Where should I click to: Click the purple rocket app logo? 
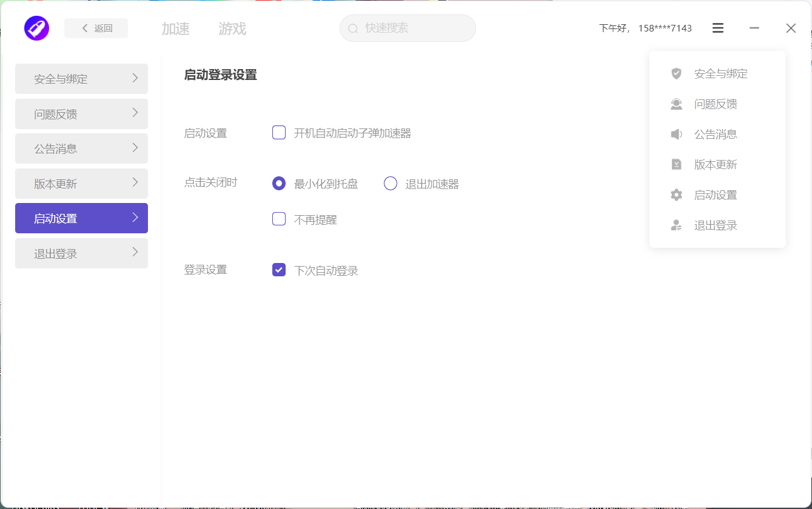click(36, 28)
